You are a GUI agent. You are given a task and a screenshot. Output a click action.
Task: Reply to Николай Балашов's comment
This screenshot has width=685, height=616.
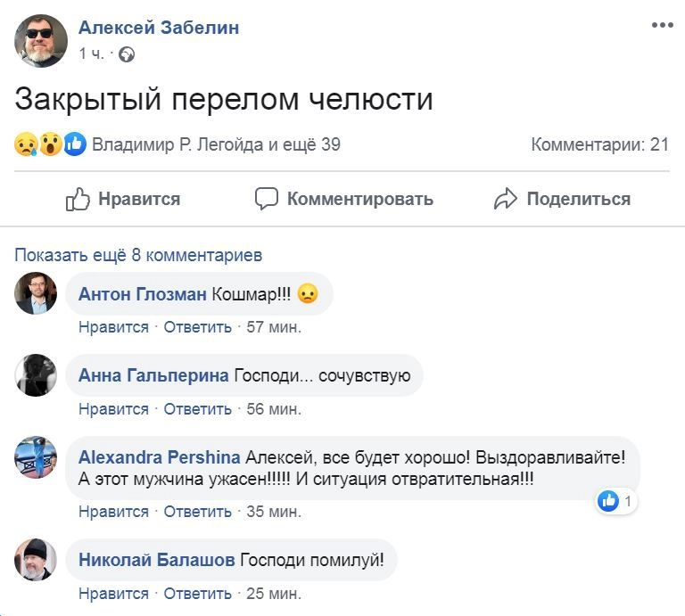click(198, 594)
